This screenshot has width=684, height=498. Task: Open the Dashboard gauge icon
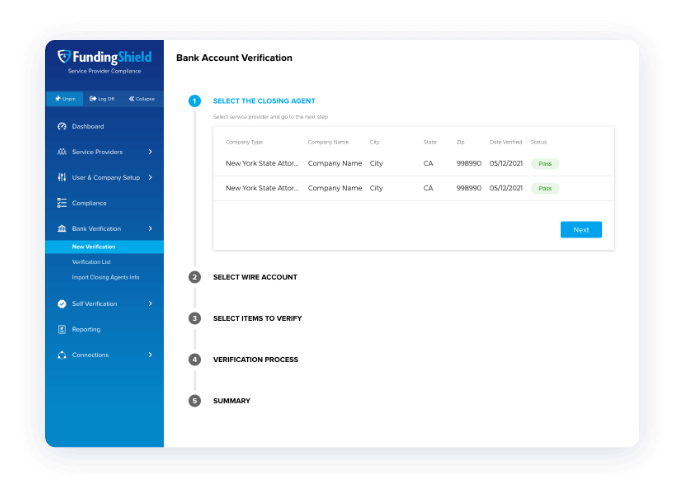pyautogui.click(x=62, y=126)
